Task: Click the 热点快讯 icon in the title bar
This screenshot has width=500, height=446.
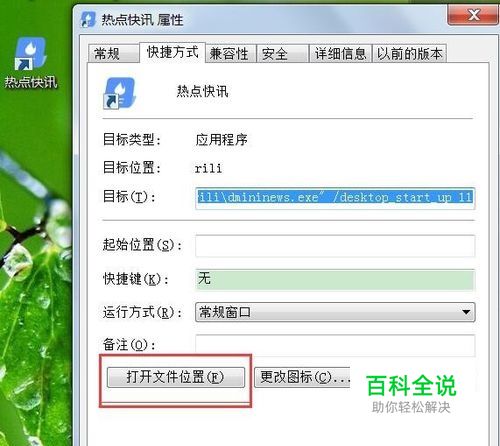Action: click(x=89, y=19)
